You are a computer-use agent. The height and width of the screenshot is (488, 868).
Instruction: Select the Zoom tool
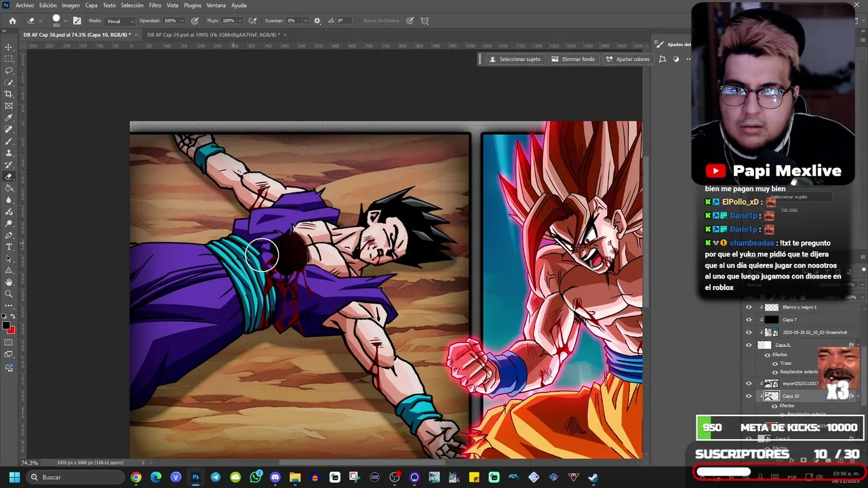(x=9, y=293)
